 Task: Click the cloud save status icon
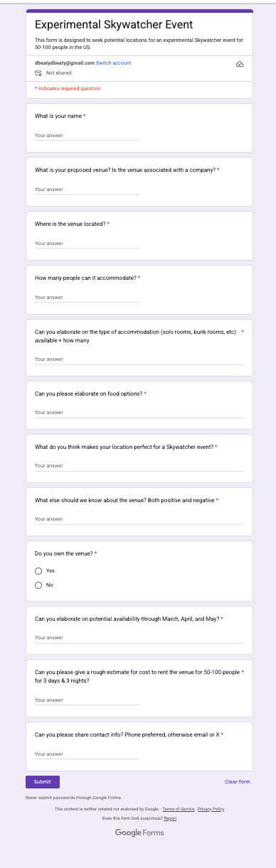coord(240,64)
